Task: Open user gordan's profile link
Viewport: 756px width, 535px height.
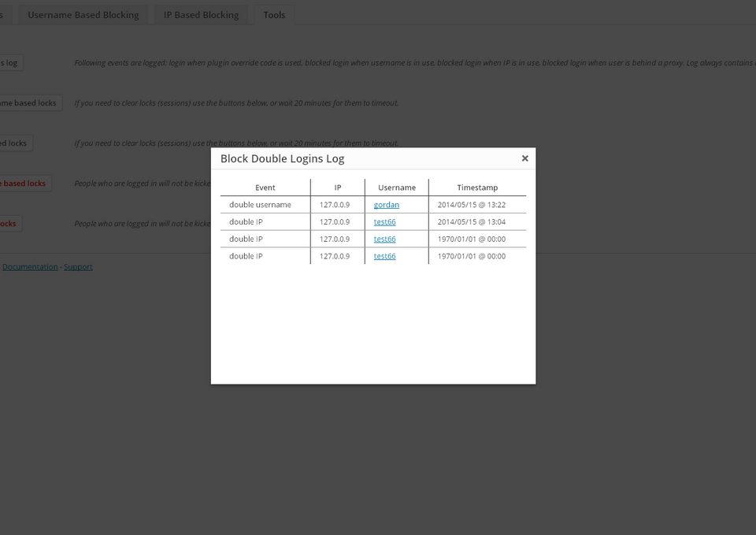Action: pyautogui.click(x=386, y=205)
